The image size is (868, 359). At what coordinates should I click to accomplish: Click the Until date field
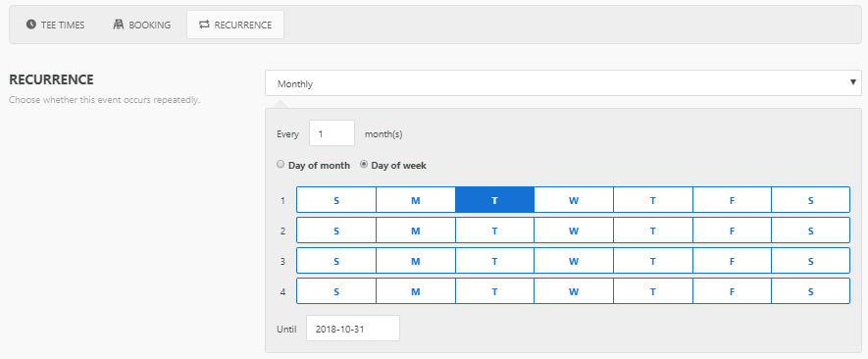pos(353,328)
